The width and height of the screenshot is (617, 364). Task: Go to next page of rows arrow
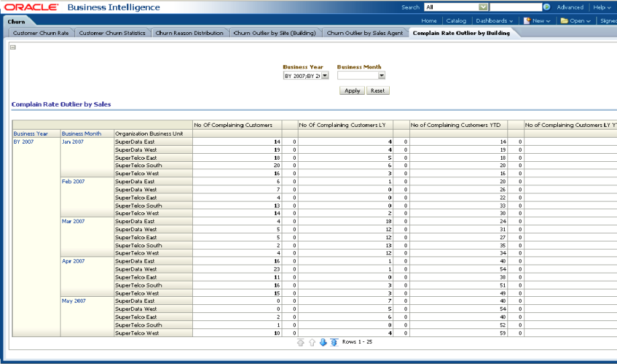click(x=323, y=343)
